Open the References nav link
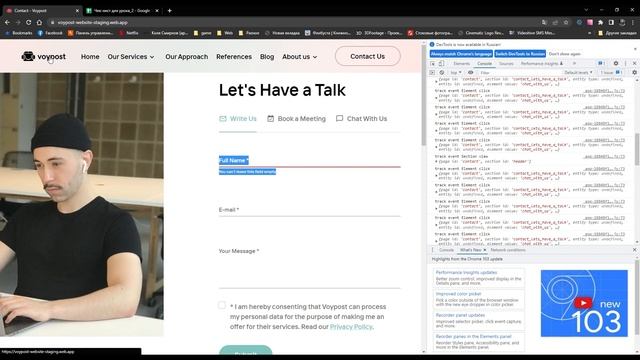This screenshot has height=360, width=640. (x=234, y=57)
